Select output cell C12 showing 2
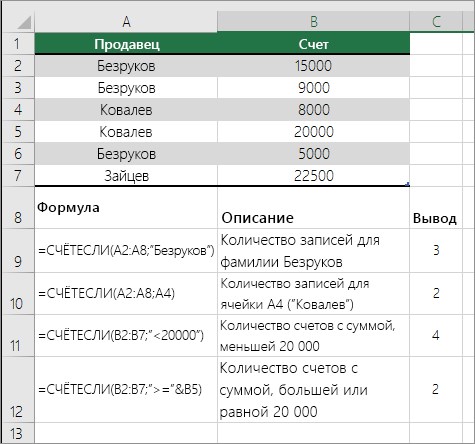This screenshot has height=444, width=475. (436, 390)
